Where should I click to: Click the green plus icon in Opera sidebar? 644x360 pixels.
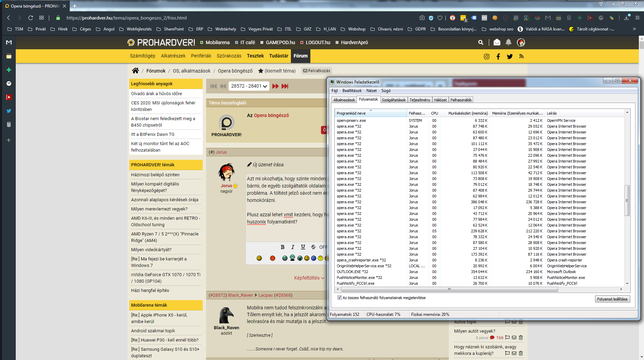[9, 70]
